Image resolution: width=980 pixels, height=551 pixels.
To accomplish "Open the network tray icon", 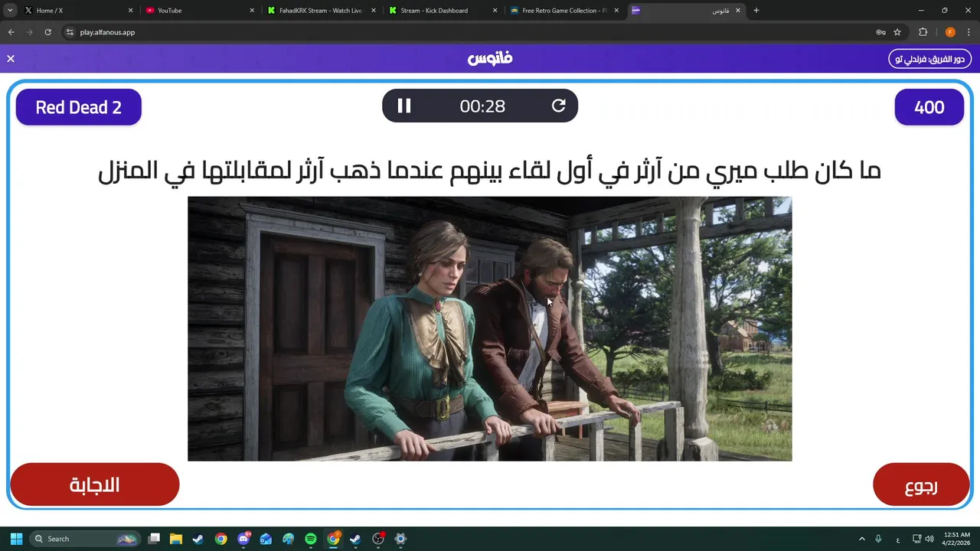I will [x=916, y=539].
